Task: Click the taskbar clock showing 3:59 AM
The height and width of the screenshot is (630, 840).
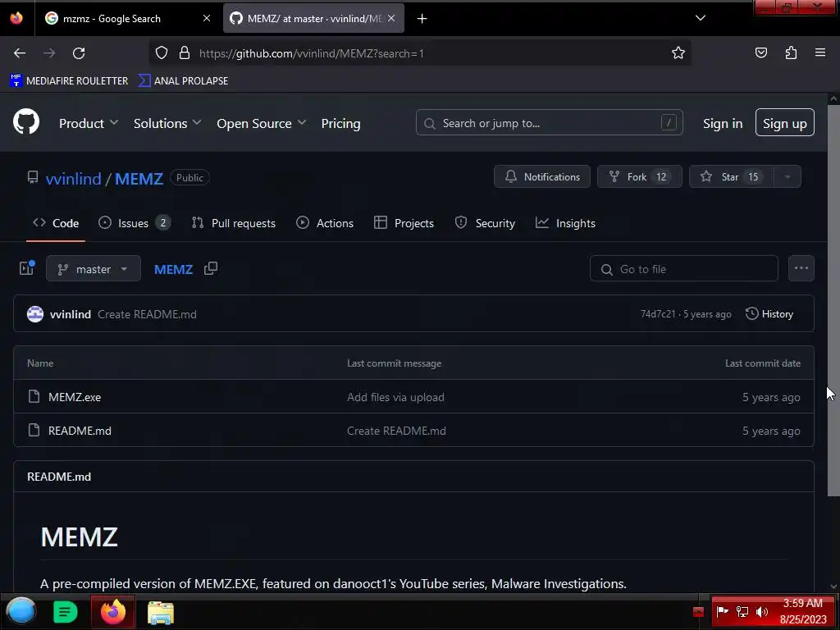Action: pyautogui.click(x=802, y=610)
